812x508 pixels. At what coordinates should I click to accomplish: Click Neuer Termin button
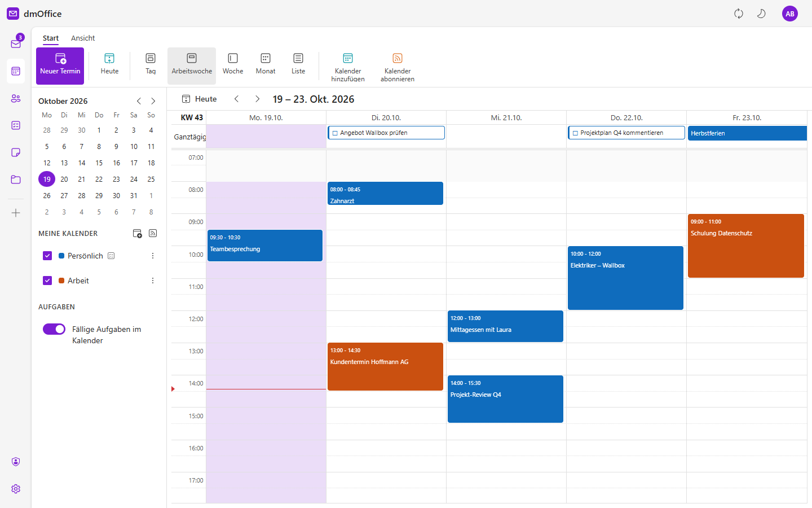[x=60, y=66]
